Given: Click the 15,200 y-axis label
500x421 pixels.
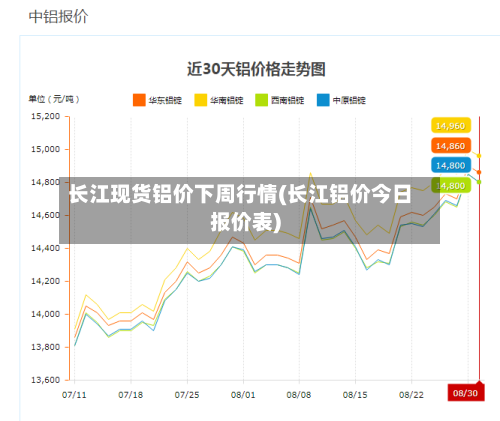Looking at the screenshot, I should pyautogui.click(x=46, y=116).
